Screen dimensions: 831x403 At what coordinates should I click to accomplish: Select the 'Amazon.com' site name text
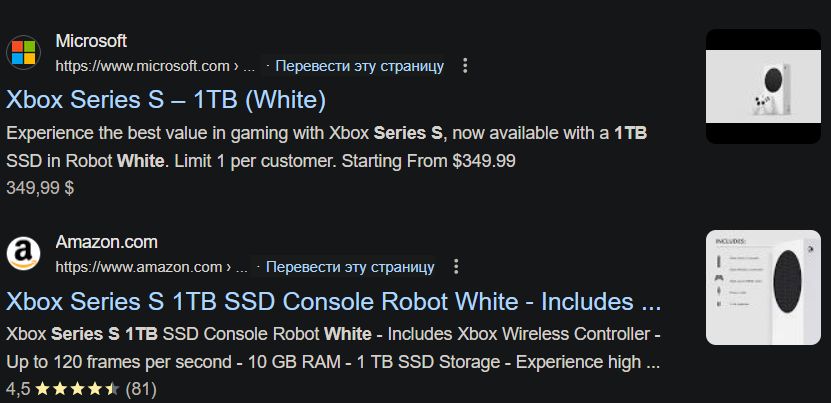click(106, 242)
